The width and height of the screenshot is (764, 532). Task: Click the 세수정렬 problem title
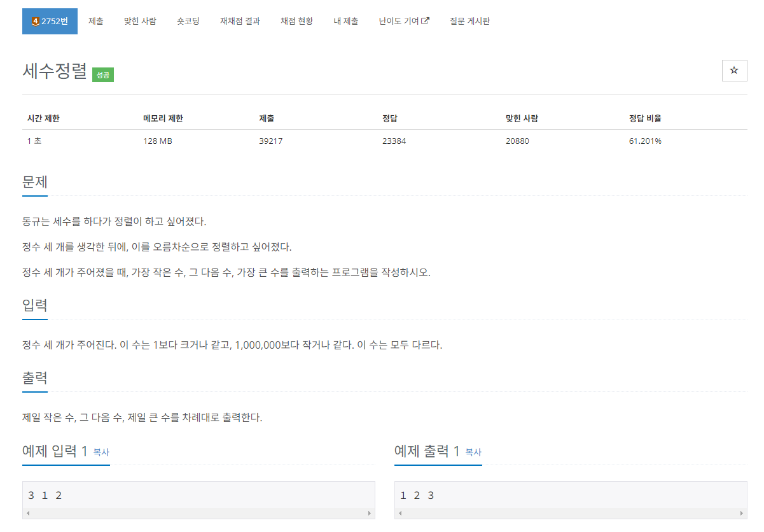pyautogui.click(x=55, y=71)
